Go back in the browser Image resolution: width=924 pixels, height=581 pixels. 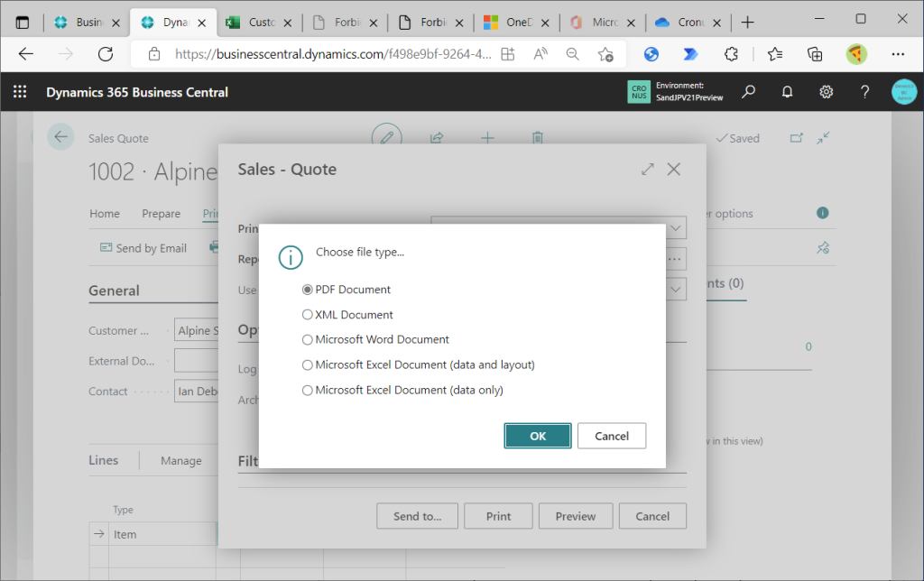coord(26,54)
